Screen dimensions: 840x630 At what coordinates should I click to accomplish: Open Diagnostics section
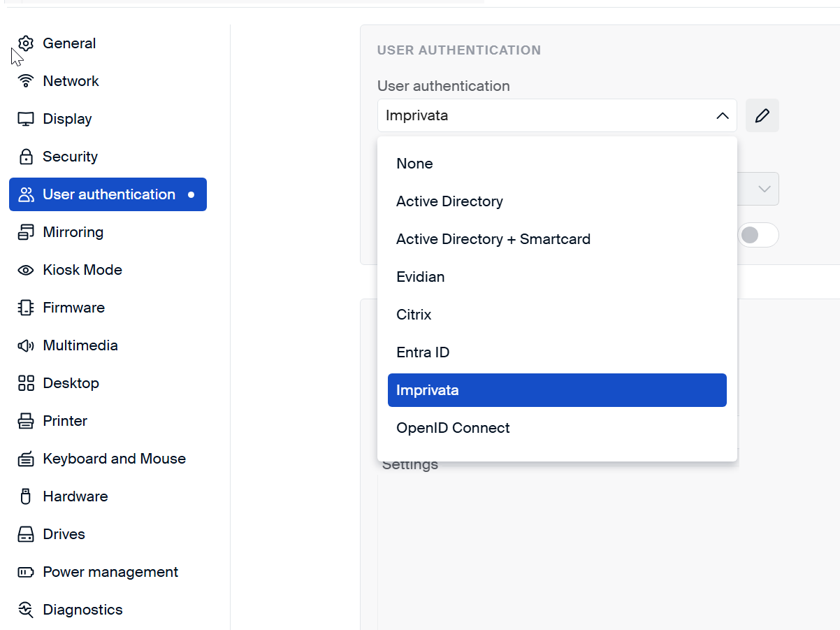pyautogui.click(x=108, y=610)
